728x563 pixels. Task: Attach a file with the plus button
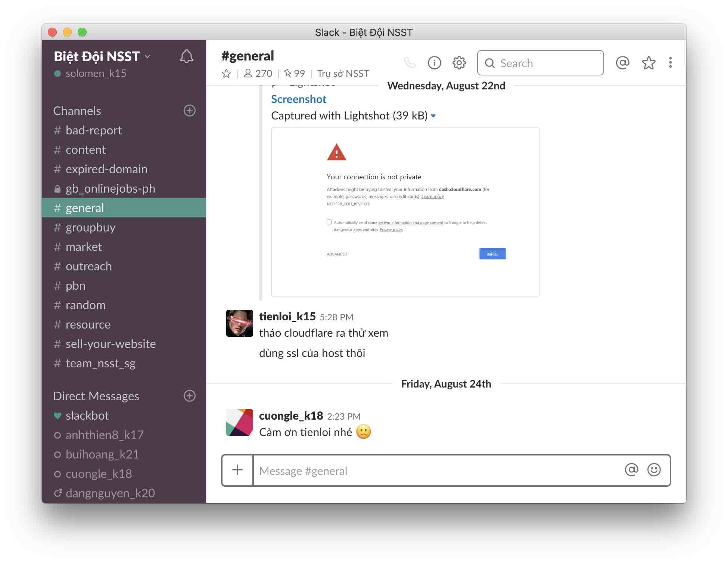tap(237, 470)
